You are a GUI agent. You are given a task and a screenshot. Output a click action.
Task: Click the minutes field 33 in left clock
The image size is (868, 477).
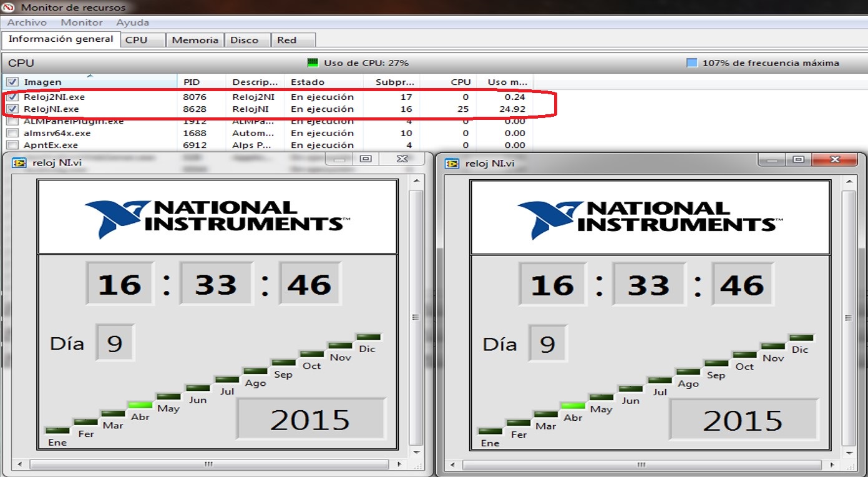216,284
